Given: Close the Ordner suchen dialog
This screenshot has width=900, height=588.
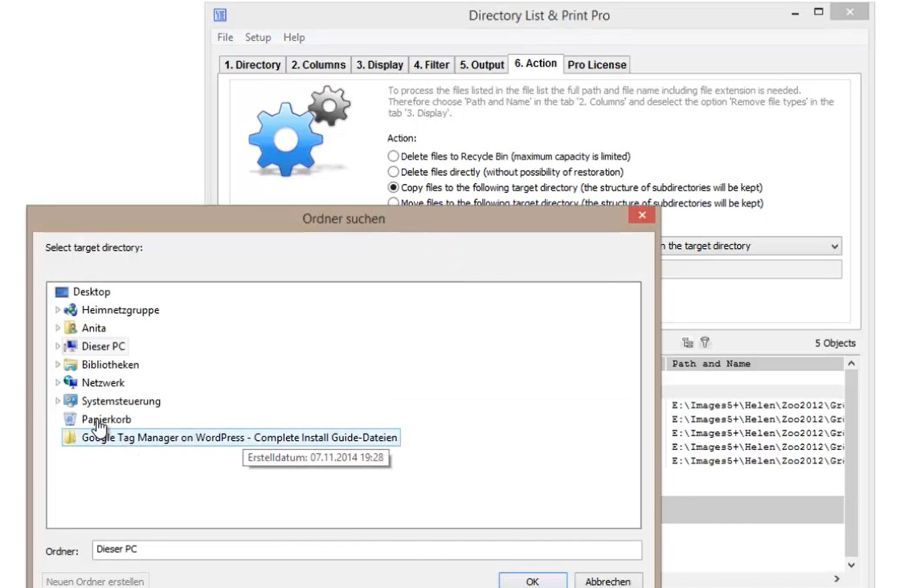Looking at the screenshot, I should [642, 215].
